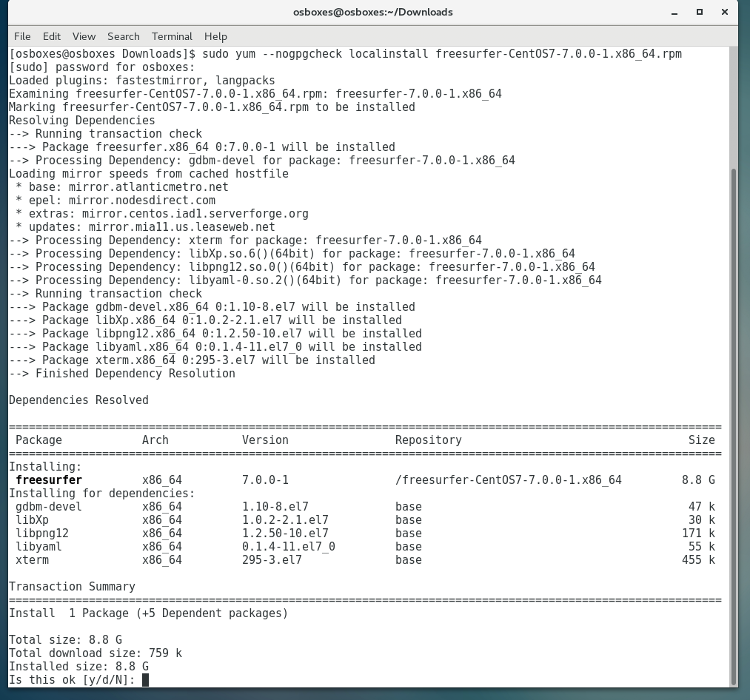The width and height of the screenshot is (750, 700).
Task: Open the Terminal menu
Action: coord(172,36)
